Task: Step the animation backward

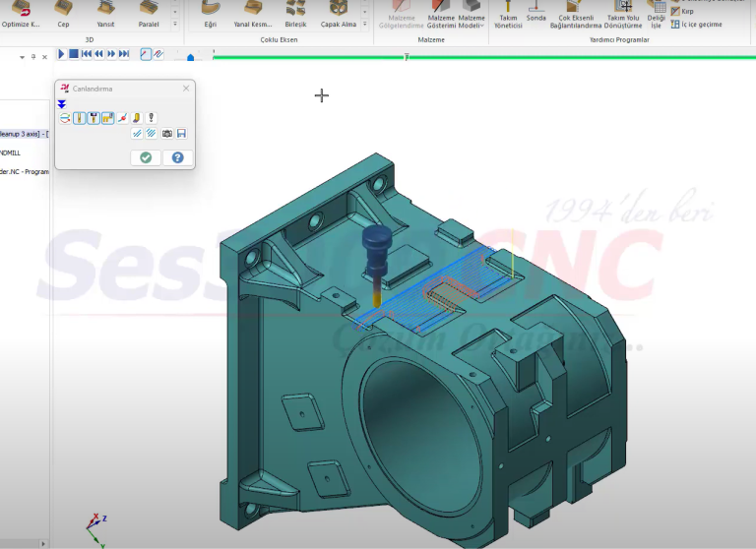Action: pos(98,54)
